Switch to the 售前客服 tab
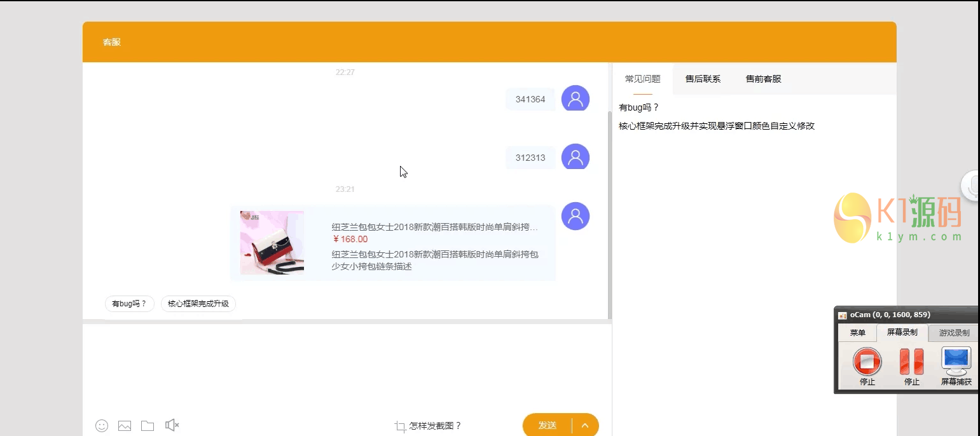Image resolution: width=980 pixels, height=436 pixels. [763, 79]
